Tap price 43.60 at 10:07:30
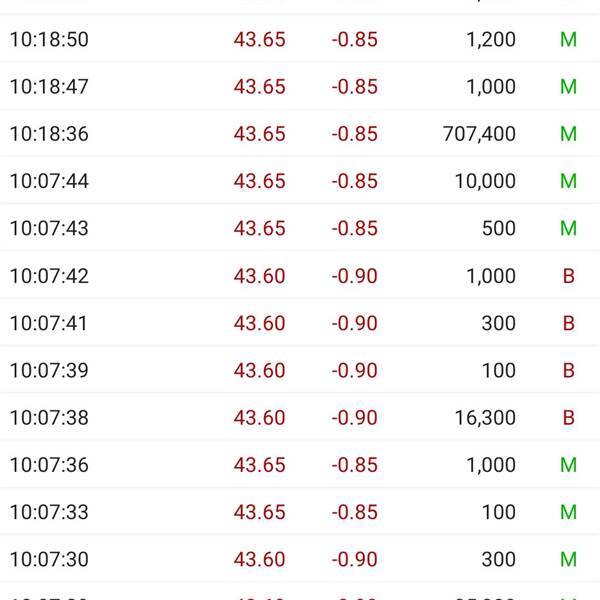Screen dimensions: 600x600 259,559
